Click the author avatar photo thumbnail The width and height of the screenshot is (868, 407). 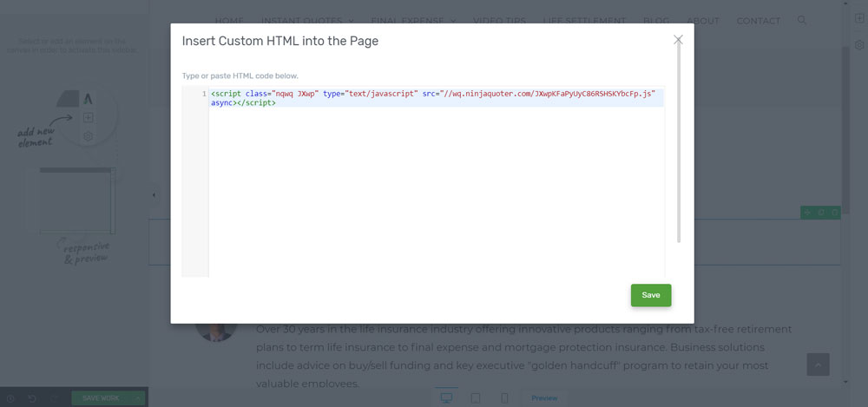click(x=216, y=332)
